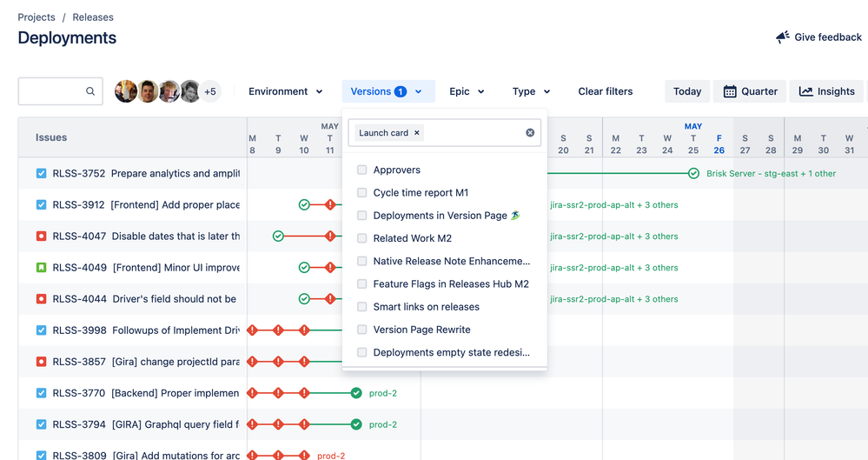Image resolution: width=868 pixels, height=460 pixels.
Task: Check Deployments empty state redesign option
Action: [362, 352]
